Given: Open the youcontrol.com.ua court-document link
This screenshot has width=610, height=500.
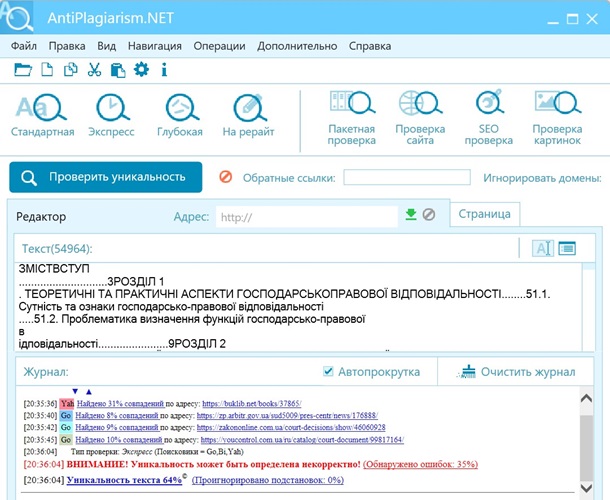Looking at the screenshot, I should pyautogui.click(x=302, y=440).
